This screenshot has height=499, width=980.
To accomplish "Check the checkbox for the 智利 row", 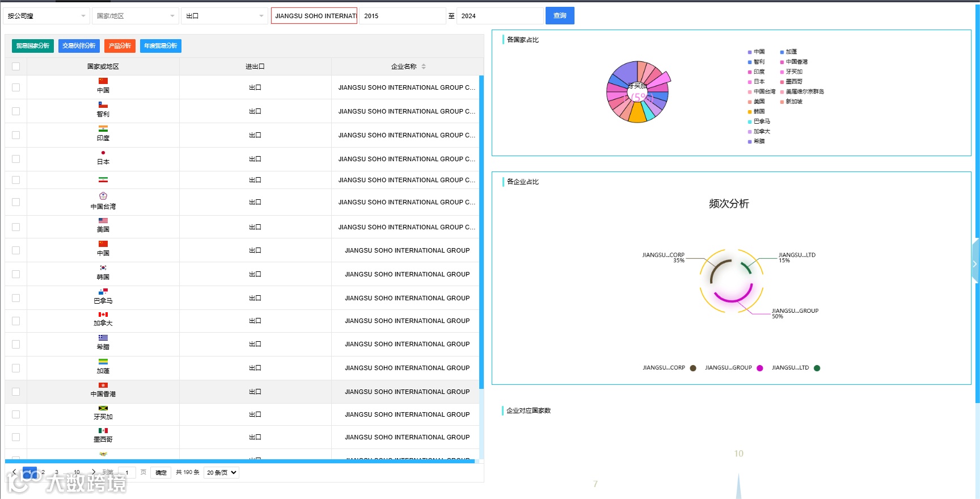I will pyautogui.click(x=16, y=111).
